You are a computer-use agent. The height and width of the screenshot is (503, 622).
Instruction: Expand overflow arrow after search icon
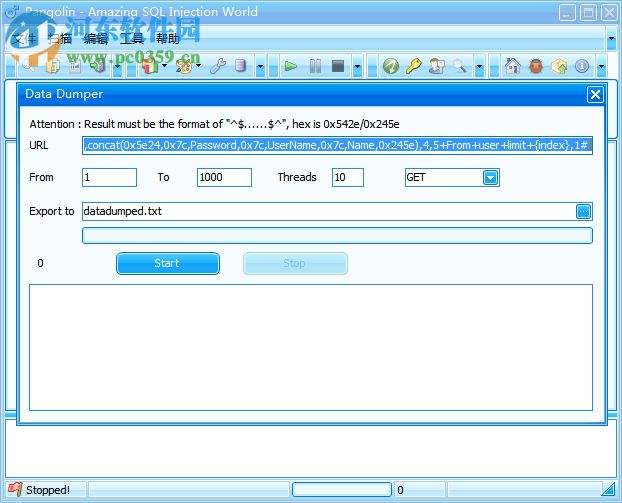480,66
